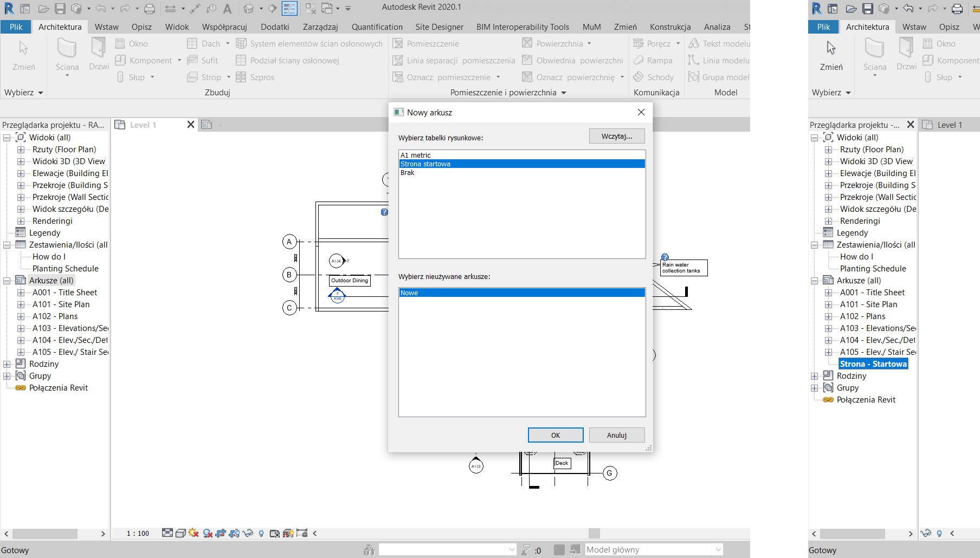Open the Default 3D View house icon

point(248,9)
